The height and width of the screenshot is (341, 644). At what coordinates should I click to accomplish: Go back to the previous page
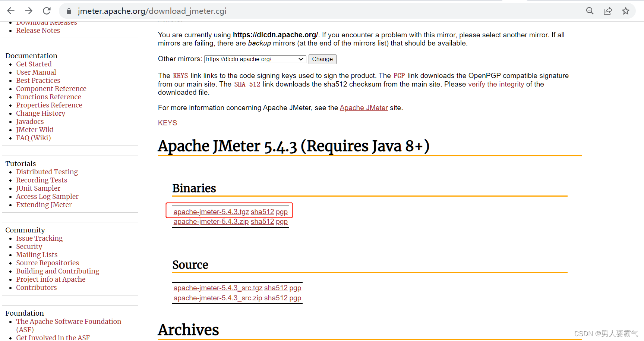tap(11, 11)
